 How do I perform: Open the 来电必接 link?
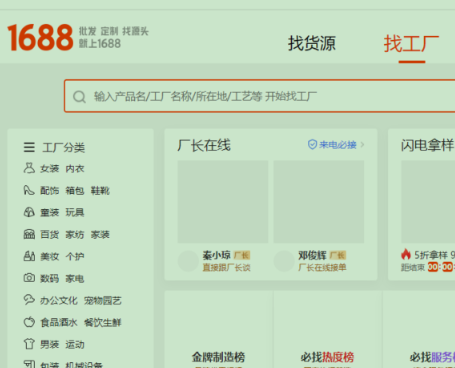(338, 145)
